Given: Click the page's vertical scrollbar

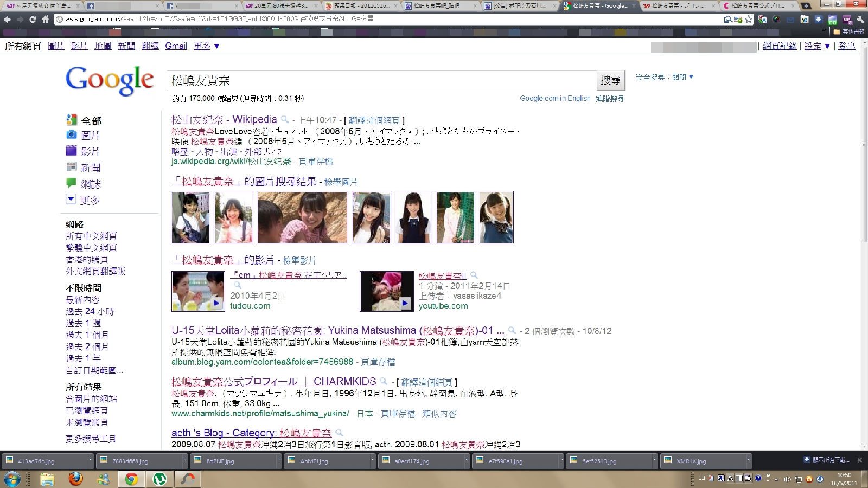Looking at the screenshot, I should point(863,144).
